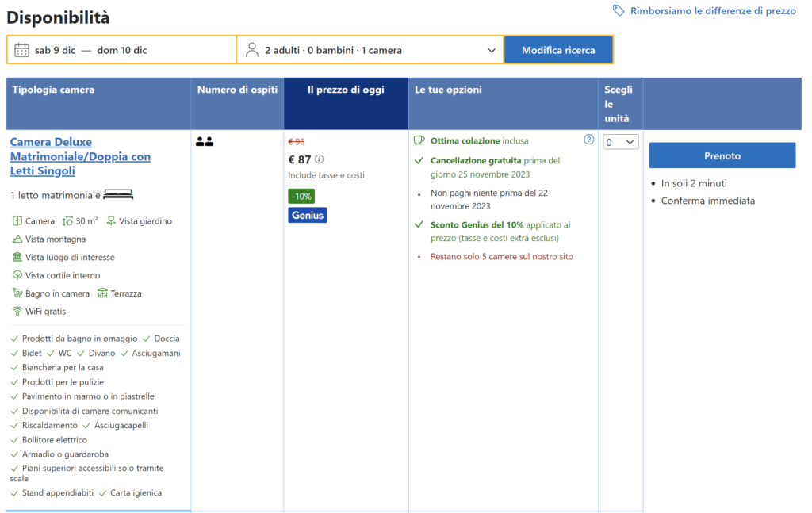The width and height of the screenshot is (812, 513).
Task: Click the blue Genius badge
Action: pyautogui.click(x=307, y=215)
